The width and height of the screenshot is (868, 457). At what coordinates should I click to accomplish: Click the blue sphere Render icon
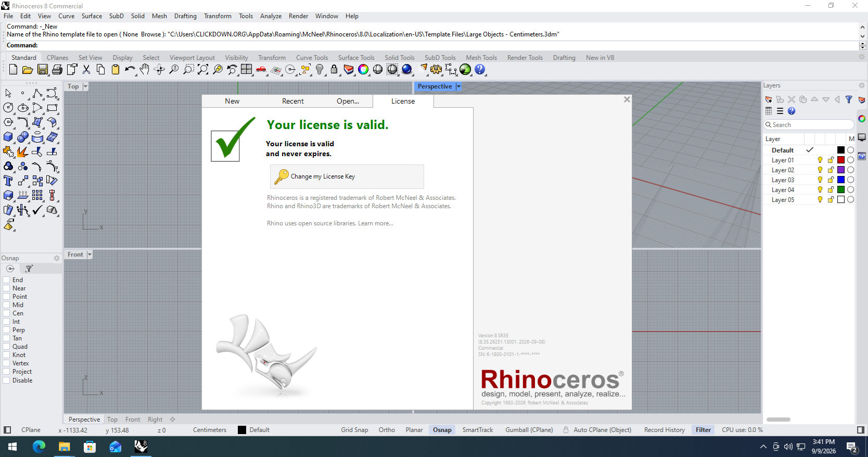pos(407,70)
